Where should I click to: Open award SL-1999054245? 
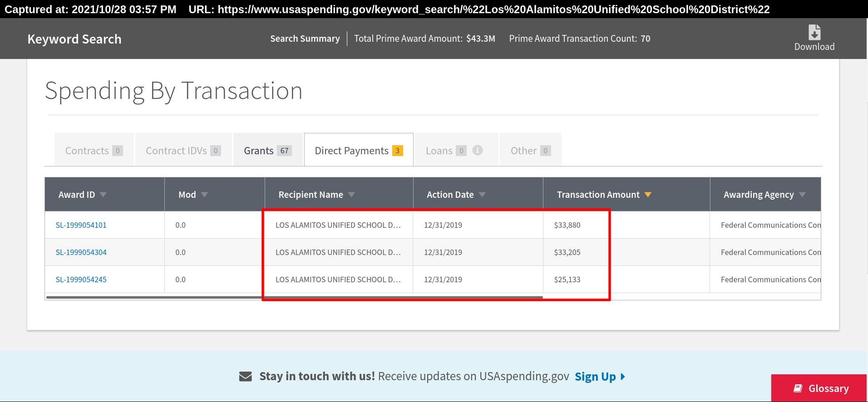point(81,279)
